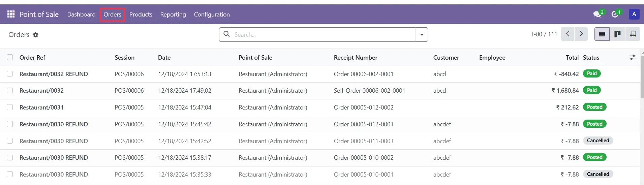Screen dimensions: 644x185
Task: Click date 12/18/2024 15:35:33
Action: coord(184,175)
